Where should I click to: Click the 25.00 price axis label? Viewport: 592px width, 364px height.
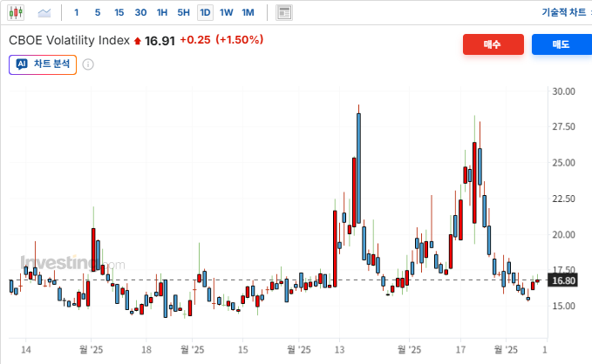pos(564,163)
